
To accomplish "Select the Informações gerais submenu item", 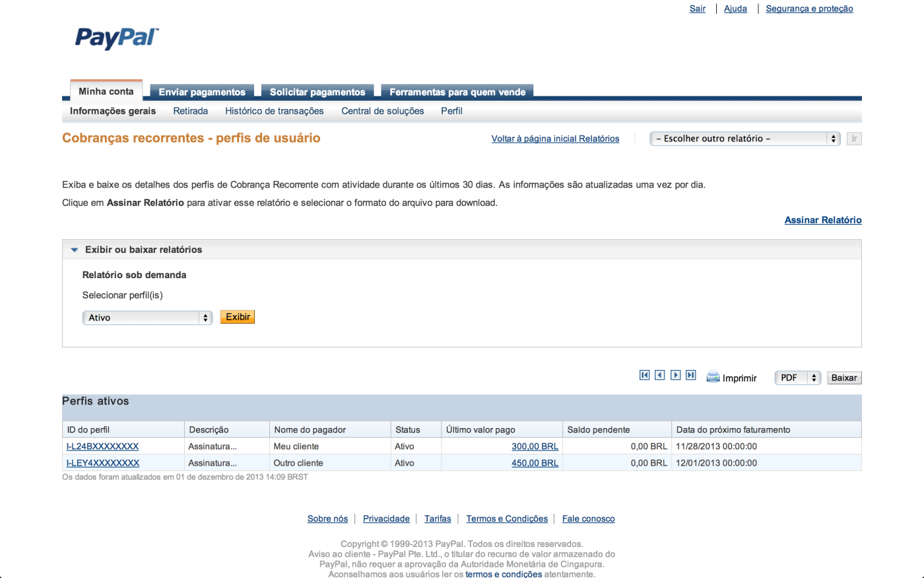I will point(113,111).
